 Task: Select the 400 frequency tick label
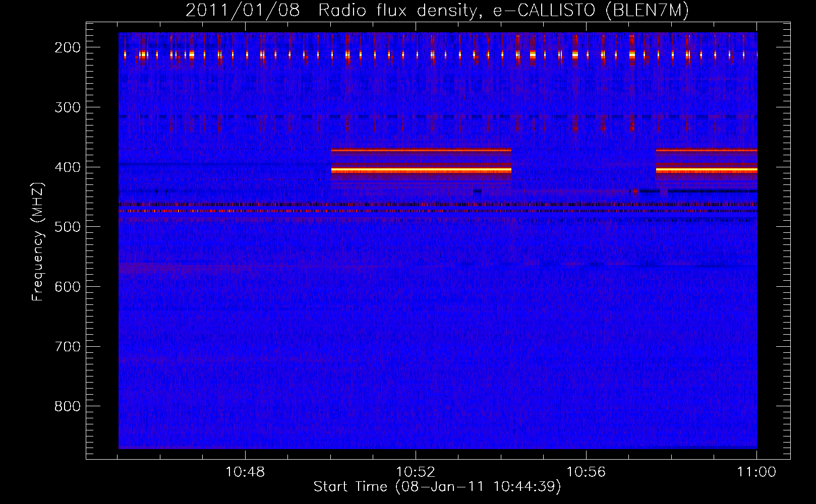(x=67, y=167)
